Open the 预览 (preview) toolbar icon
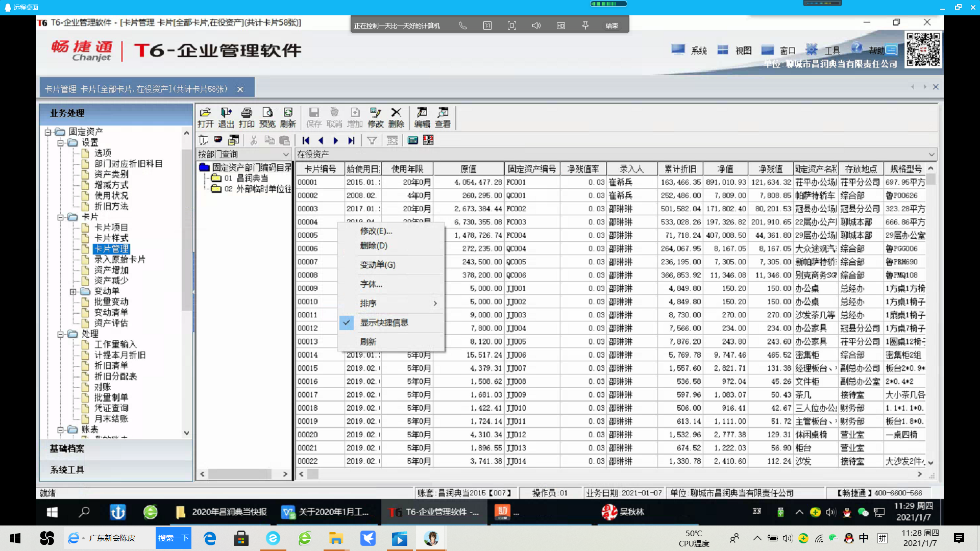Image resolution: width=980 pixels, height=551 pixels. 267,117
